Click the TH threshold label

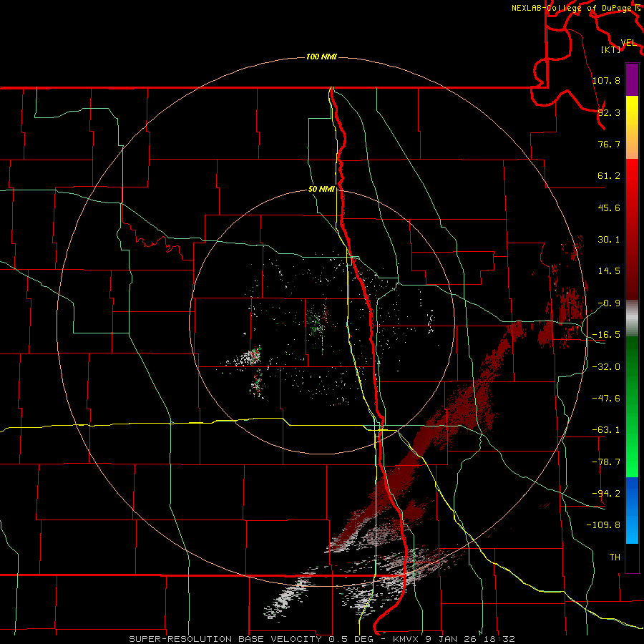point(615,557)
